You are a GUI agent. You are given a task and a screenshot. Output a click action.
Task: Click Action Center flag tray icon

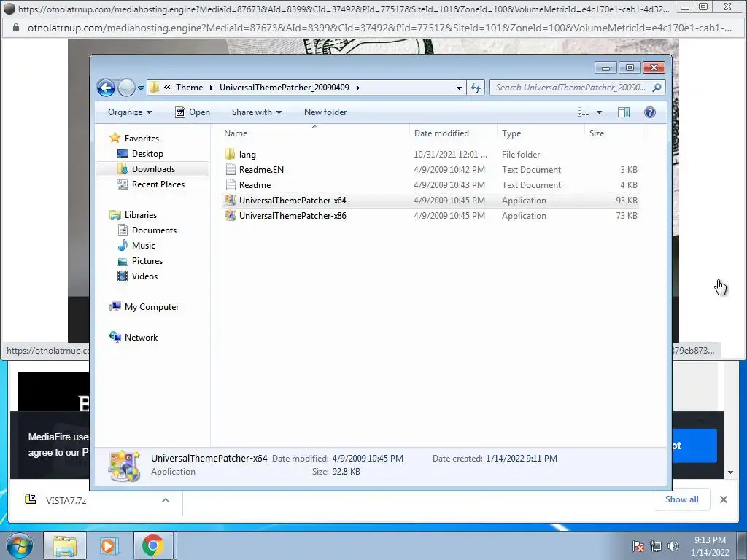pos(638,546)
